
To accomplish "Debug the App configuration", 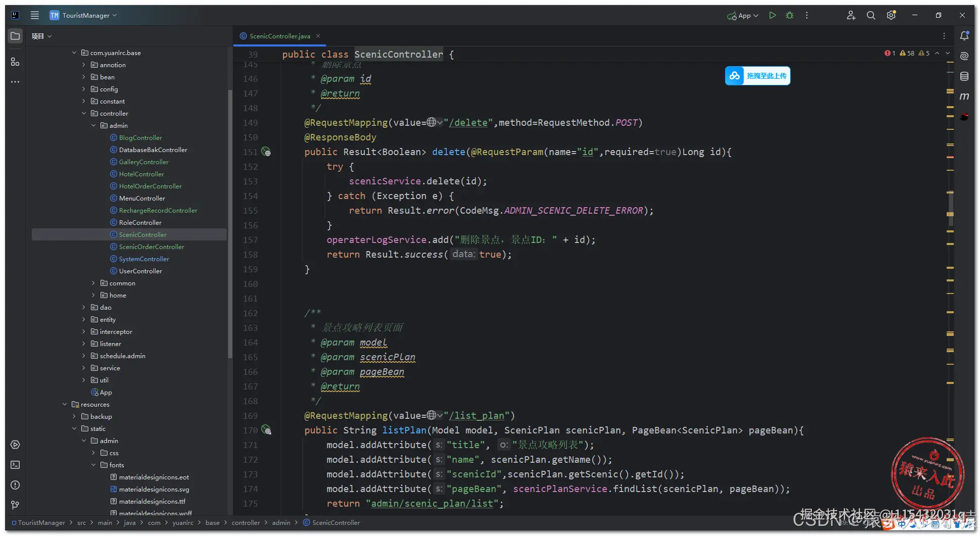I will (x=790, y=15).
